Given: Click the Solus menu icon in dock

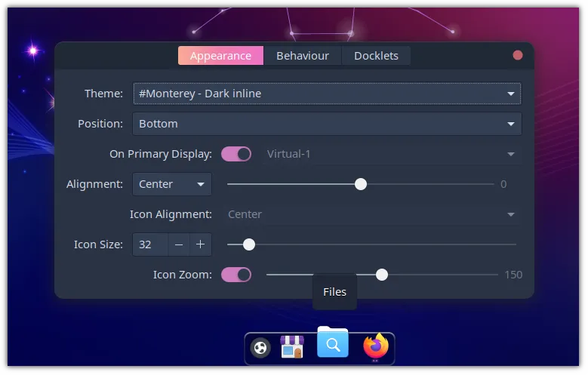Looking at the screenshot, I should [260, 348].
